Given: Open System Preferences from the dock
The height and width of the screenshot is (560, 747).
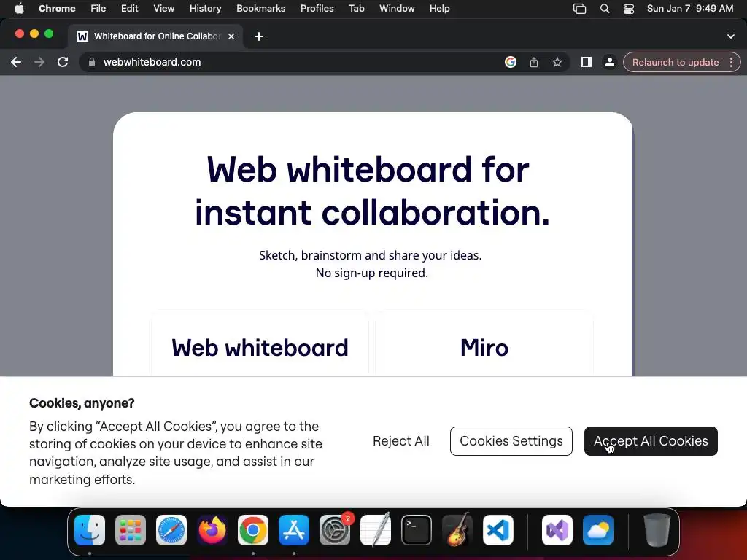Looking at the screenshot, I should point(335,530).
